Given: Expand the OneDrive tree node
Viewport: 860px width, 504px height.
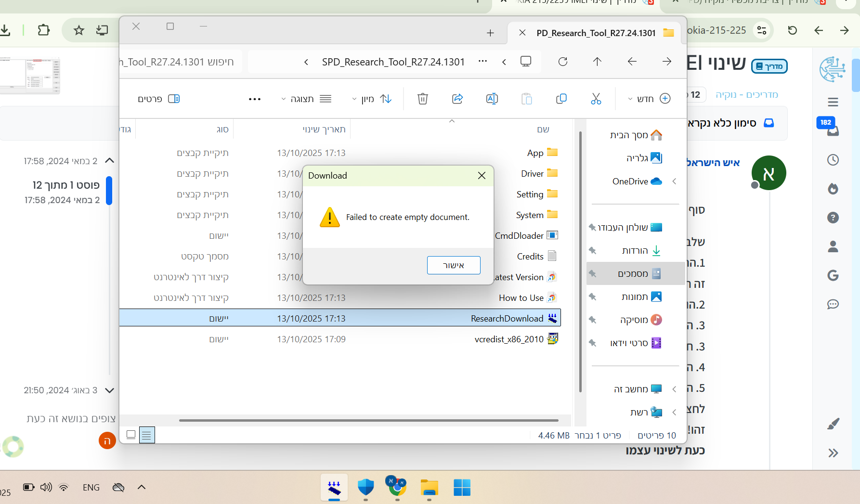Looking at the screenshot, I should pyautogui.click(x=674, y=181).
